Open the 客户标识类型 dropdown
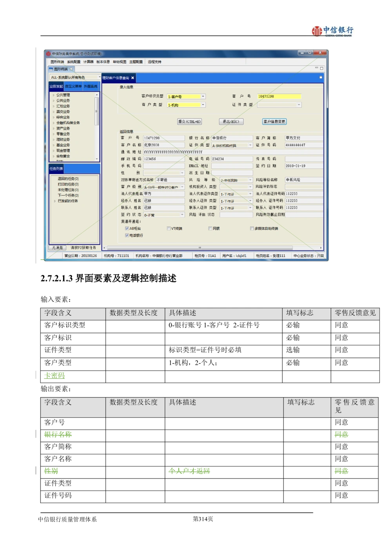 click(x=203, y=96)
